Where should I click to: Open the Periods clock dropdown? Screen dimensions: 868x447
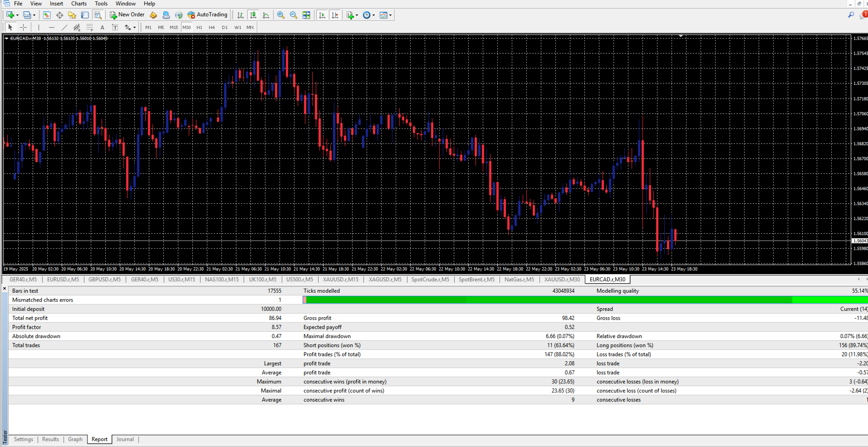point(369,15)
